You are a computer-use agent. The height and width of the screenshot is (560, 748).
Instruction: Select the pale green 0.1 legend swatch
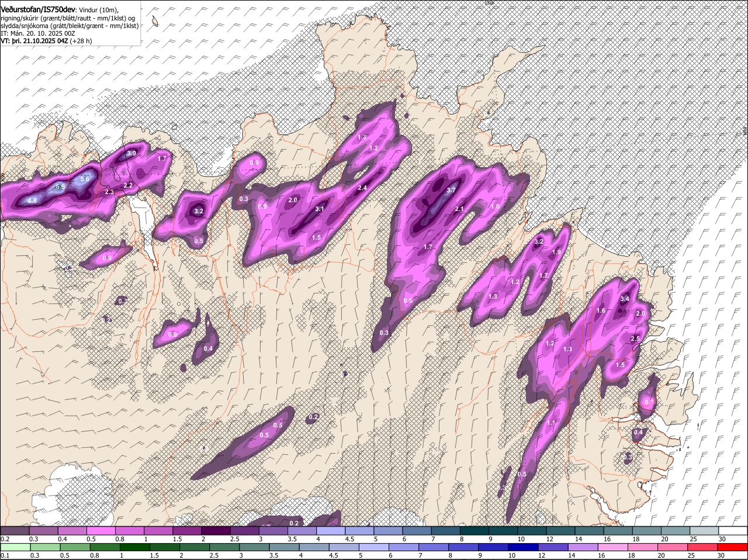coord(15,547)
